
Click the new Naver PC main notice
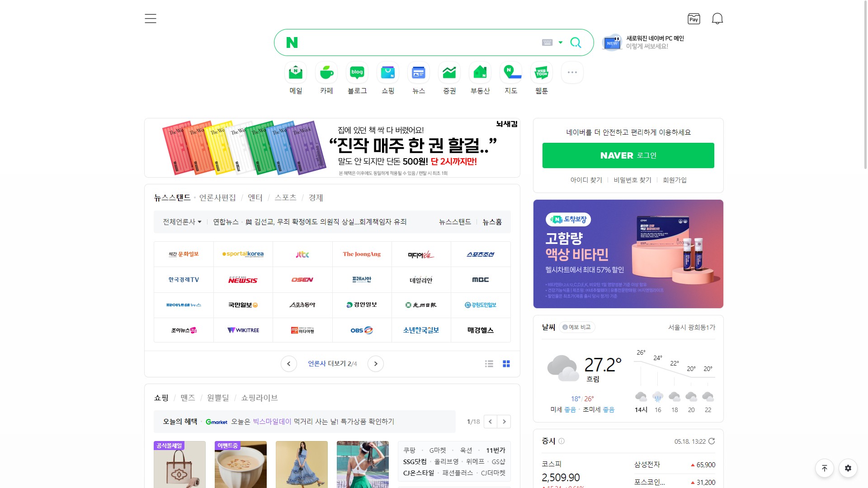click(x=643, y=42)
